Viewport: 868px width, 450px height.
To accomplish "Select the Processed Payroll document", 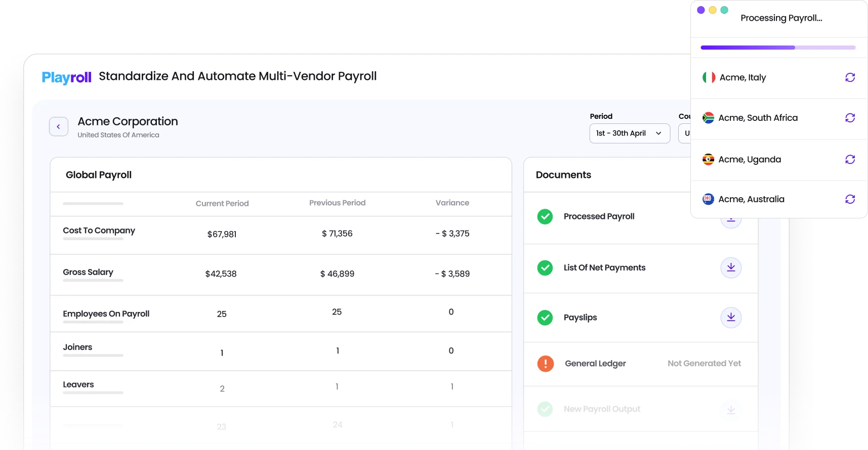I will (599, 216).
